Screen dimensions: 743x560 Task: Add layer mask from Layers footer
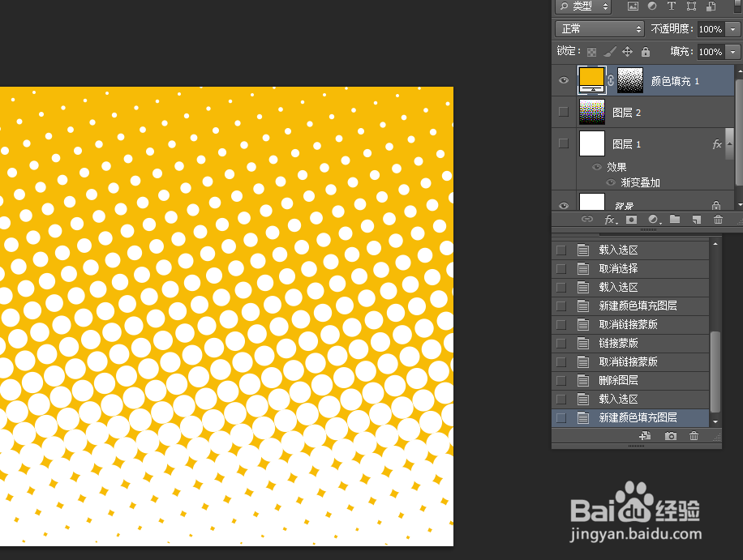click(631, 219)
